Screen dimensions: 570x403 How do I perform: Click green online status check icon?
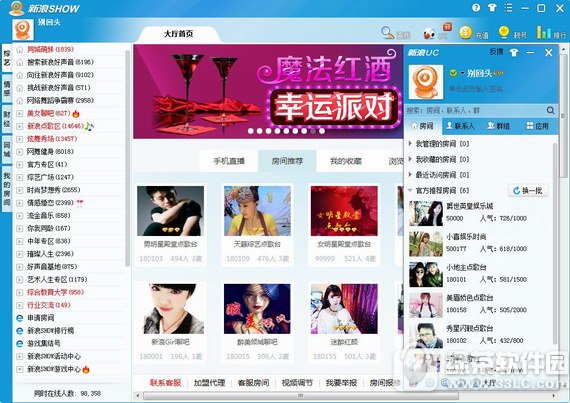tap(453, 73)
